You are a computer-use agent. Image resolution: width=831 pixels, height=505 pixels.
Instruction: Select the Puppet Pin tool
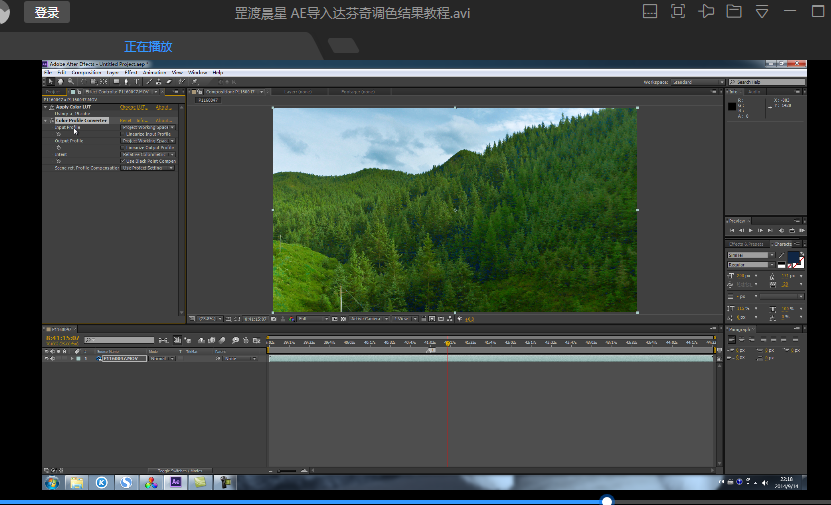pyautogui.click(x=195, y=82)
